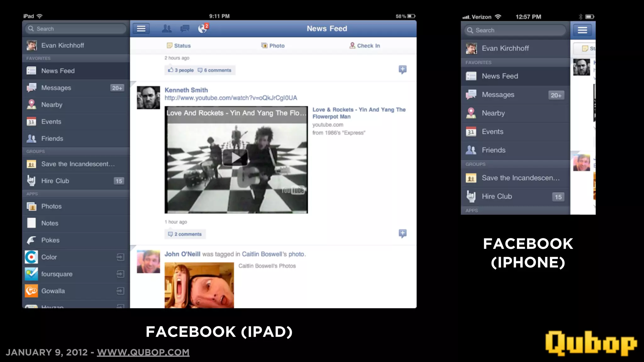The width and height of the screenshot is (644, 362).
Task: Open friend requests icon in iPad header
Action: pos(167,29)
